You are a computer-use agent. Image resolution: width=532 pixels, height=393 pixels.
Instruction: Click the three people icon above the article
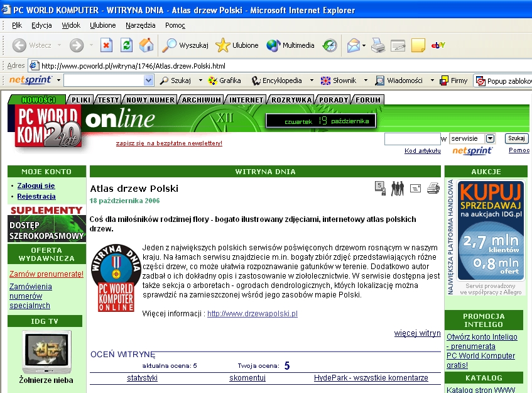pyautogui.click(x=398, y=187)
